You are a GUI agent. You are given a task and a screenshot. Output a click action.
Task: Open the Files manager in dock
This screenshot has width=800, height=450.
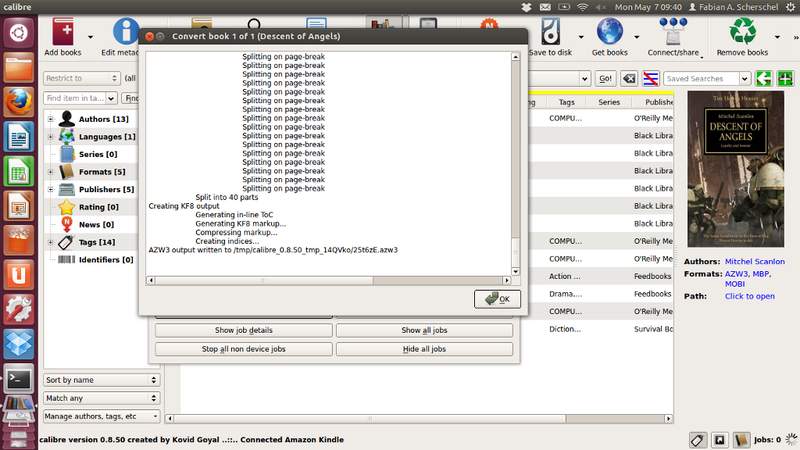click(19, 67)
